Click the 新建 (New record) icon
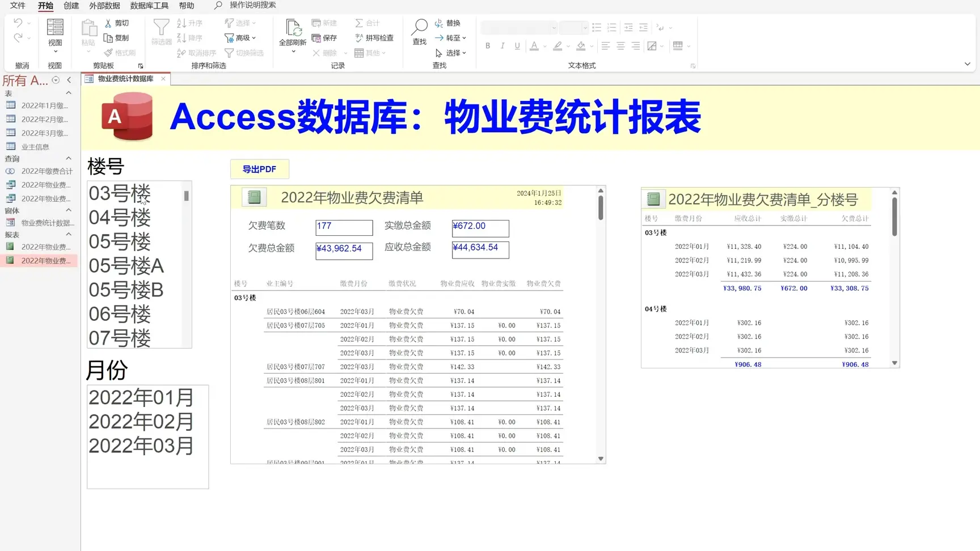 tap(316, 23)
